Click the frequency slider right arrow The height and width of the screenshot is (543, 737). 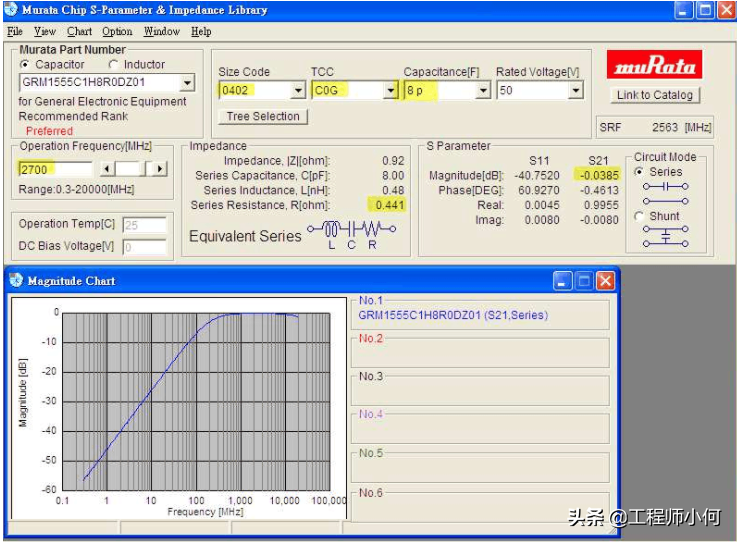click(159, 169)
